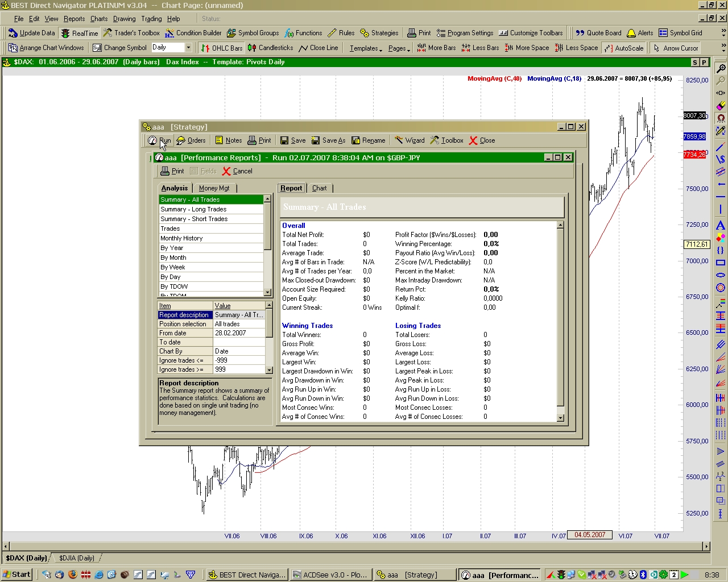Open the colored shapes tool
This screenshot has width=728, height=582.
point(721,238)
